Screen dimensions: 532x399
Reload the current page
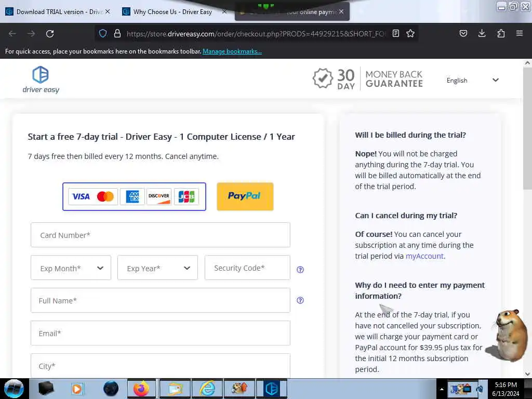click(50, 34)
